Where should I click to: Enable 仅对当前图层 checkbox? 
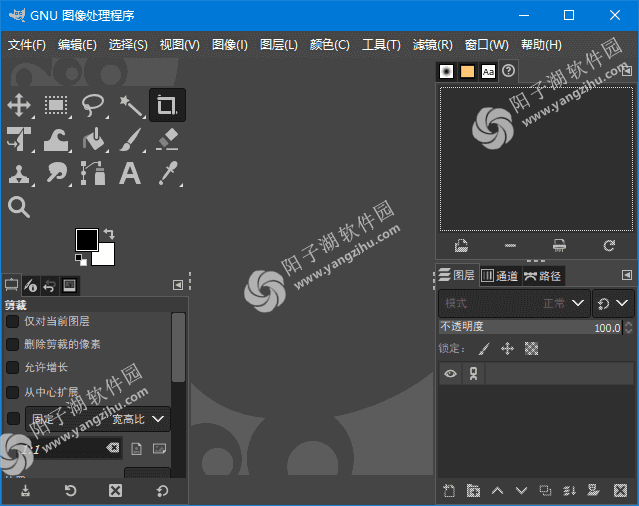click(13, 321)
